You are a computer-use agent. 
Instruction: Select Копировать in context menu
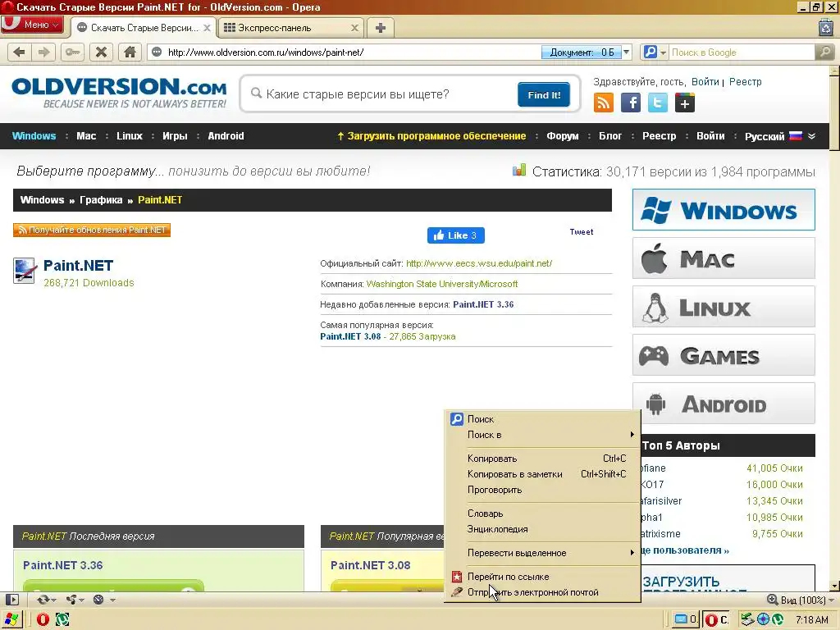click(543, 459)
